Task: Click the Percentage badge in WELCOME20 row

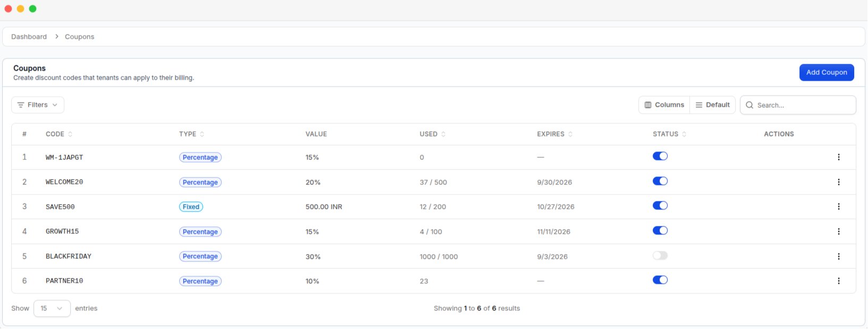Action: [200, 182]
